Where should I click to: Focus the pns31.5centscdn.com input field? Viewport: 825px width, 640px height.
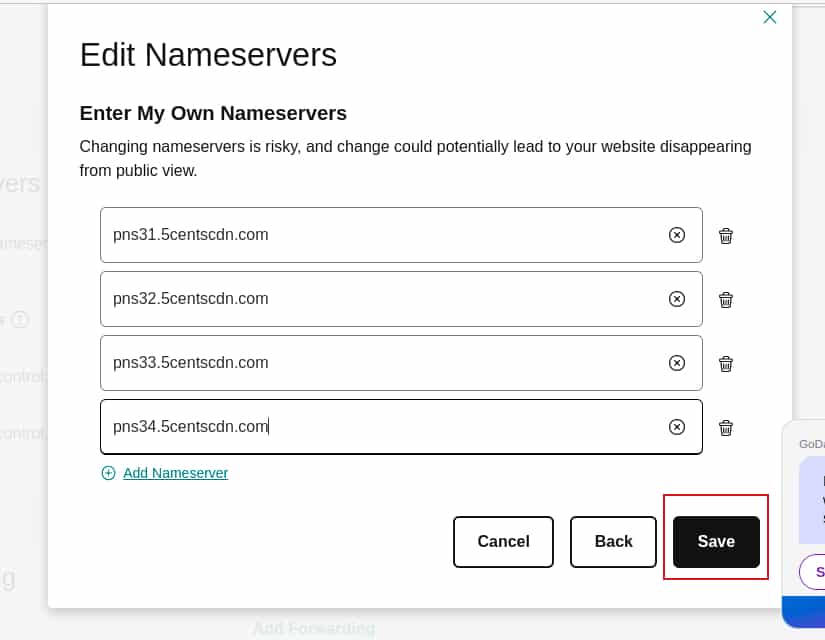coord(401,235)
